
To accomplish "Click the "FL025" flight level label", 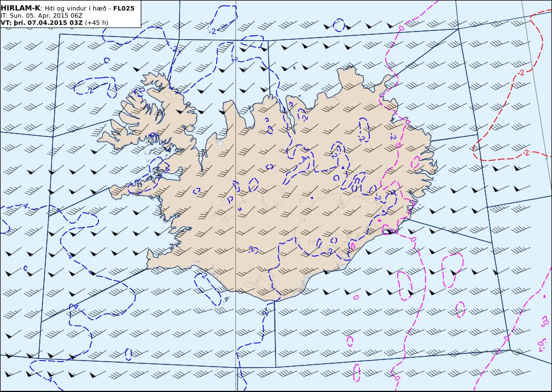I will click(x=124, y=8).
